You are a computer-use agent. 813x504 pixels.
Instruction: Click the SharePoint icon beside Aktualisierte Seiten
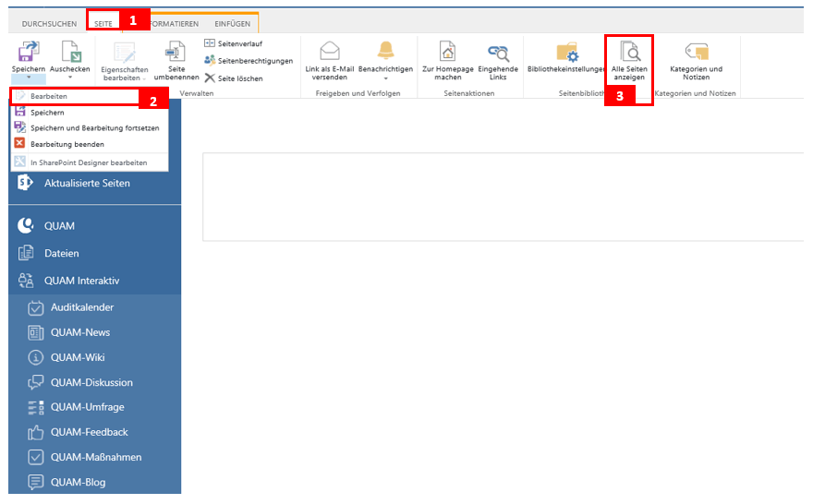pos(25,183)
